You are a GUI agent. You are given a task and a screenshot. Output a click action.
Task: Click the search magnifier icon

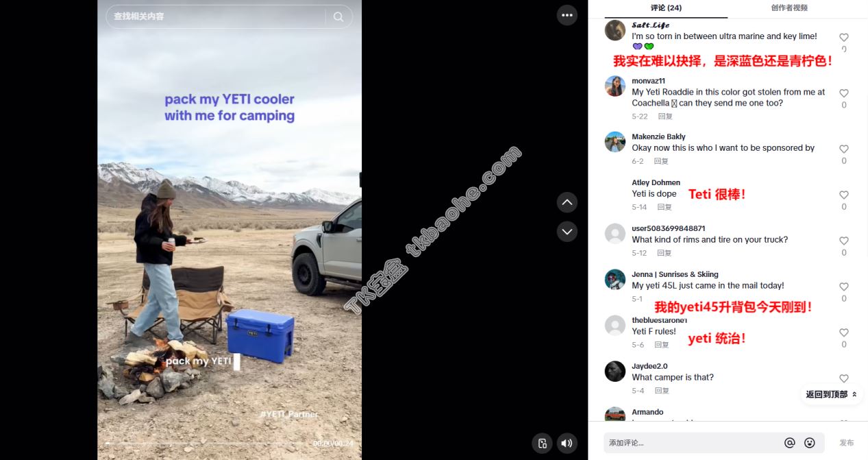coord(338,16)
